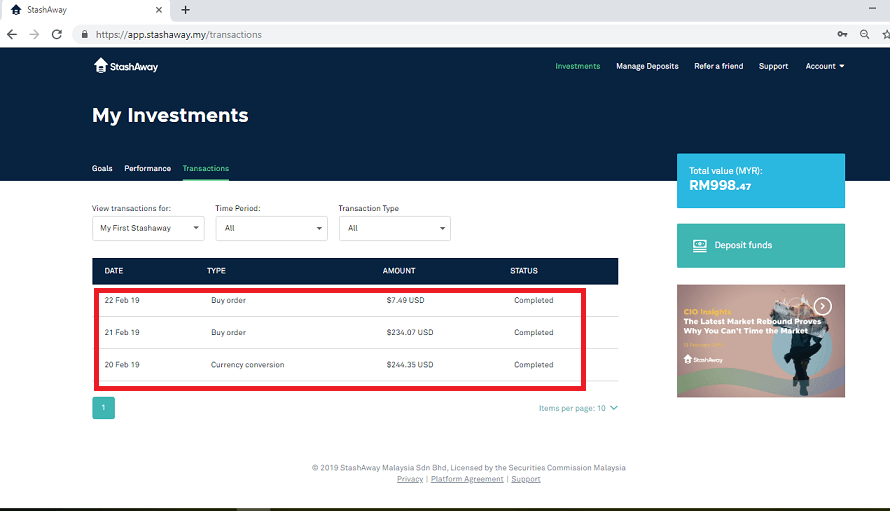The width and height of the screenshot is (890, 511).
Task: Click the DATE column header
Action: pos(114,271)
